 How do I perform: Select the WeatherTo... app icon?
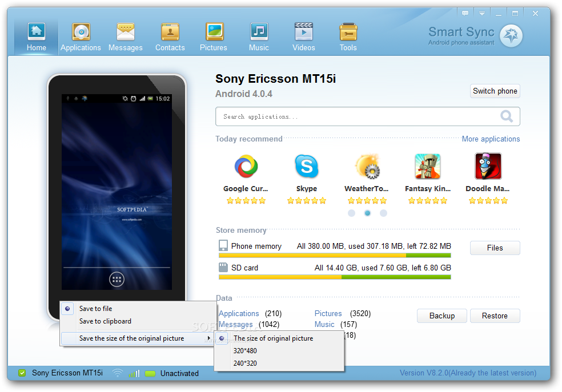click(x=367, y=166)
